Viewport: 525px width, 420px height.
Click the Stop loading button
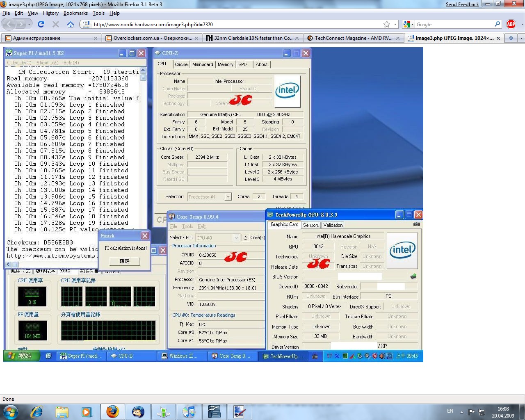(x=56, y=24)
